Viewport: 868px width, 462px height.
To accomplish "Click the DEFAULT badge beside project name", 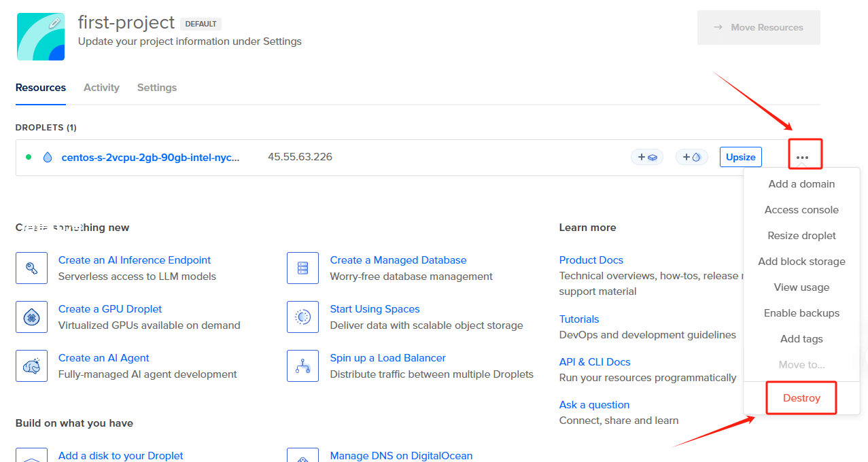I will pyautogui.click(x=201, y=24).
